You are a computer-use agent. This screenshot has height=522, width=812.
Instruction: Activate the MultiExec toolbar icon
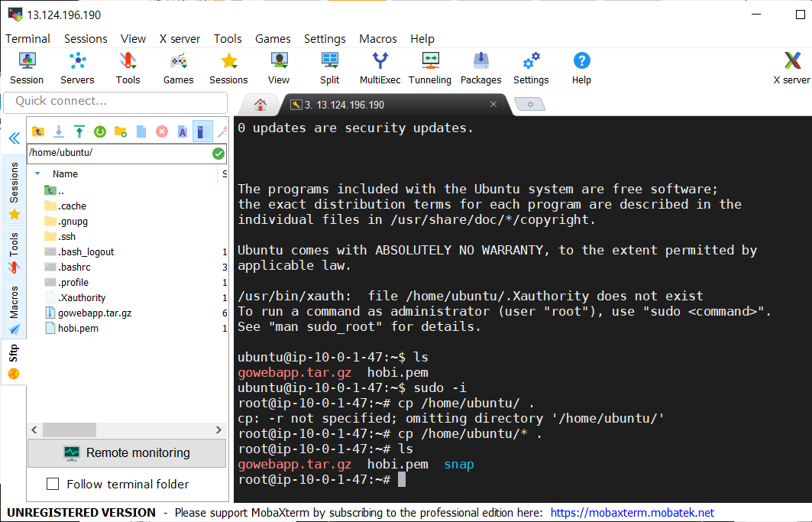pyautogui.click(x=380, y=69)
